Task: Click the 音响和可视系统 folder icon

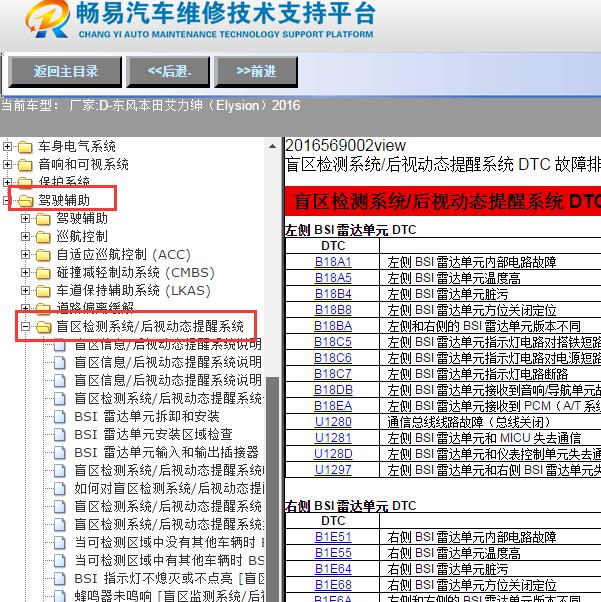Action: coord(25,165)
